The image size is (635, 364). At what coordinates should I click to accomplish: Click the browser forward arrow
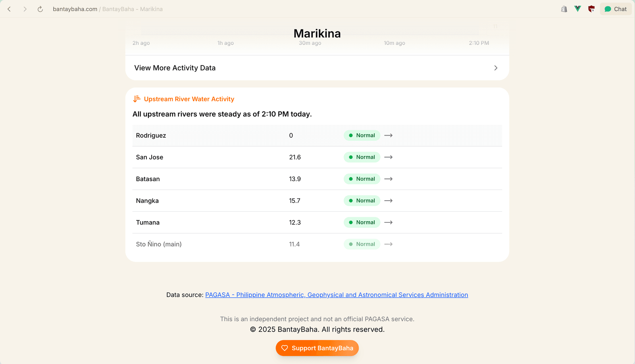25,9
